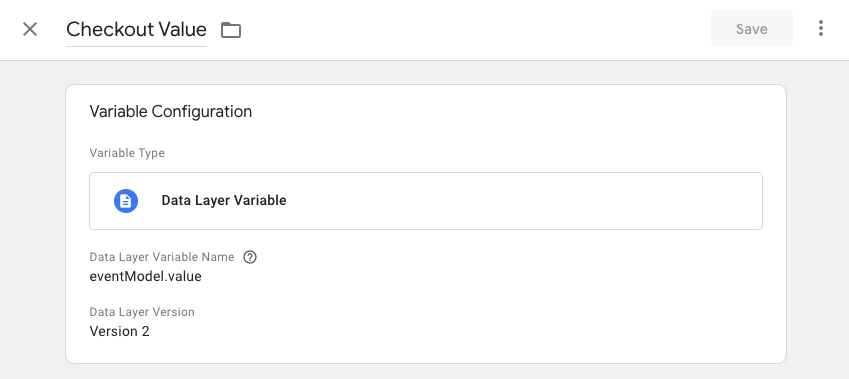Select the Data Layer Variable type label
849x379 pixels.
point(224,201)
